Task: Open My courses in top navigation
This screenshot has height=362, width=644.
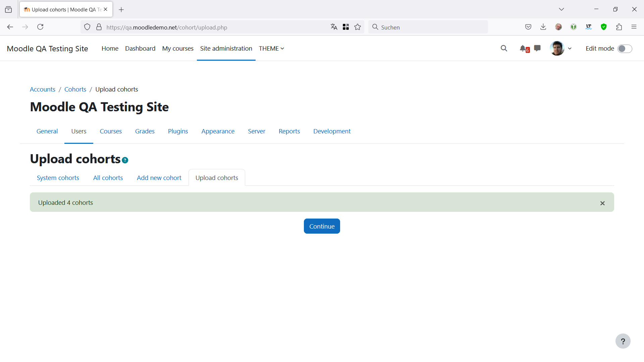Action: tap(178, 49)
